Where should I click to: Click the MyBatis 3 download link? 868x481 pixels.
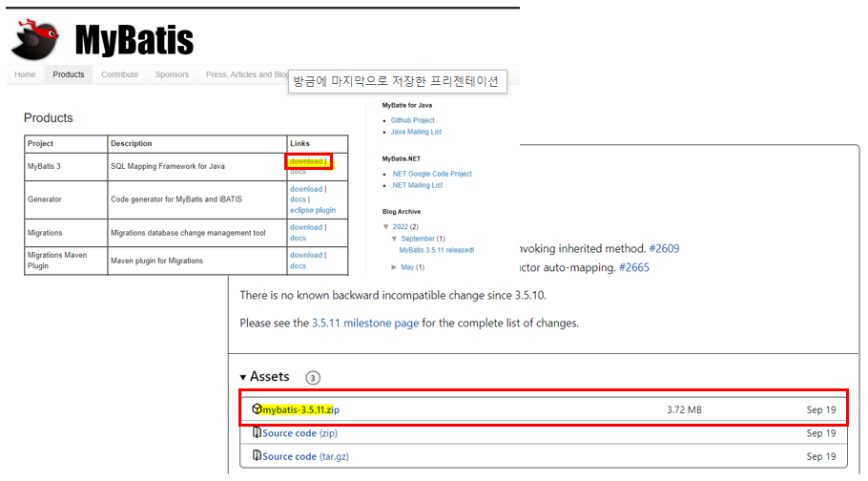[x=306, y=161]
